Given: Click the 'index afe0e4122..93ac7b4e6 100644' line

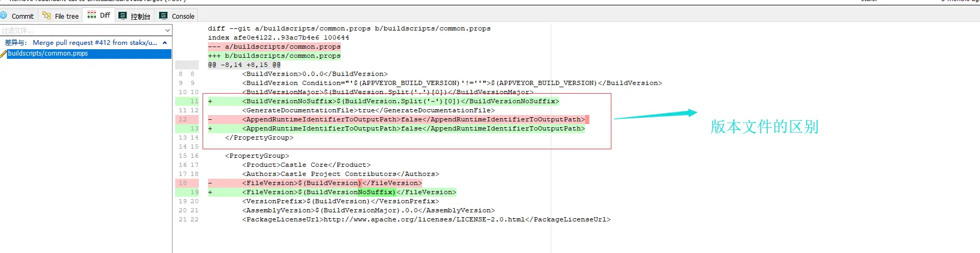Looking at the screenshot, I should [x=279, y=37].
